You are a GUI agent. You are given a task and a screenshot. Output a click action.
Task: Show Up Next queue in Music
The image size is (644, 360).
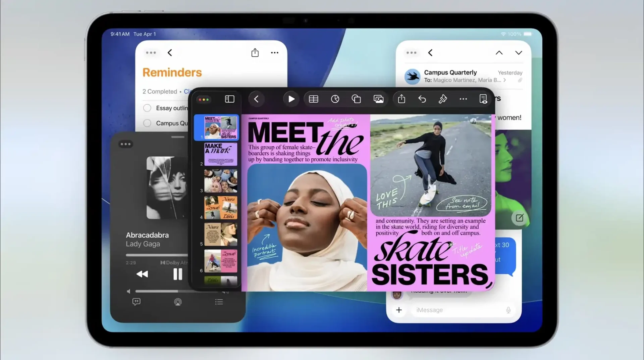click(219, 302)
